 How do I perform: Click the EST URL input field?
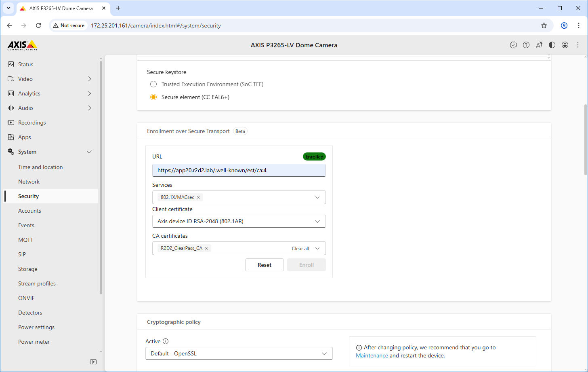[x=239, y=170]
